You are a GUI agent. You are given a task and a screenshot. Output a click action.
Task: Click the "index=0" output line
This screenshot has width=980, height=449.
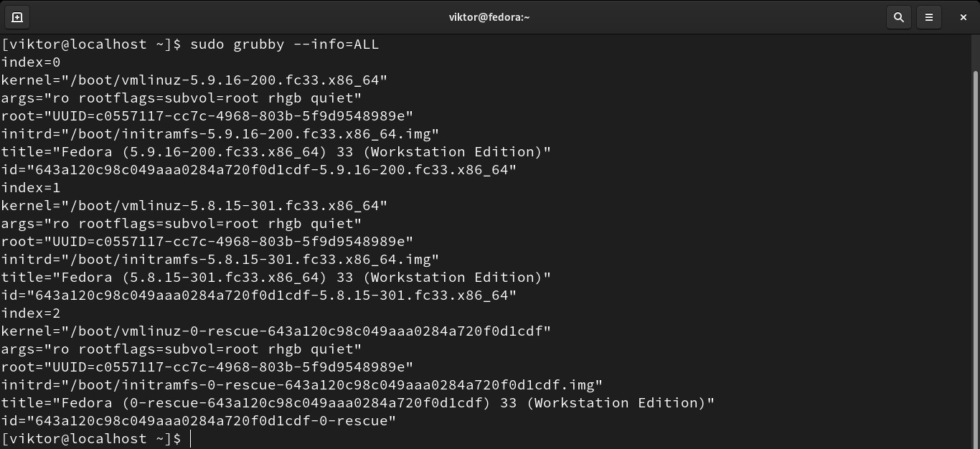click(x=31, y=62)
